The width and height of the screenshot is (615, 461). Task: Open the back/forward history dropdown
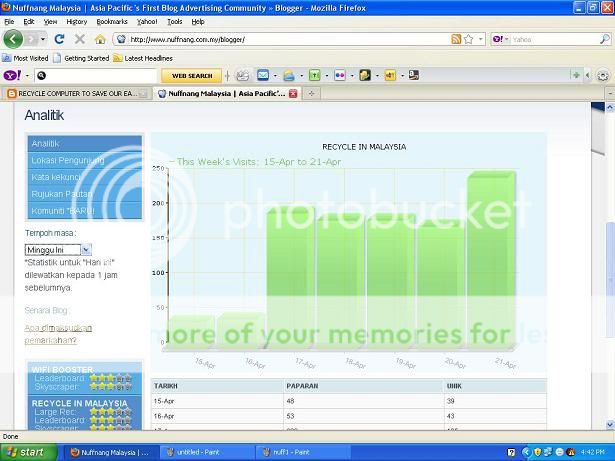43,39
